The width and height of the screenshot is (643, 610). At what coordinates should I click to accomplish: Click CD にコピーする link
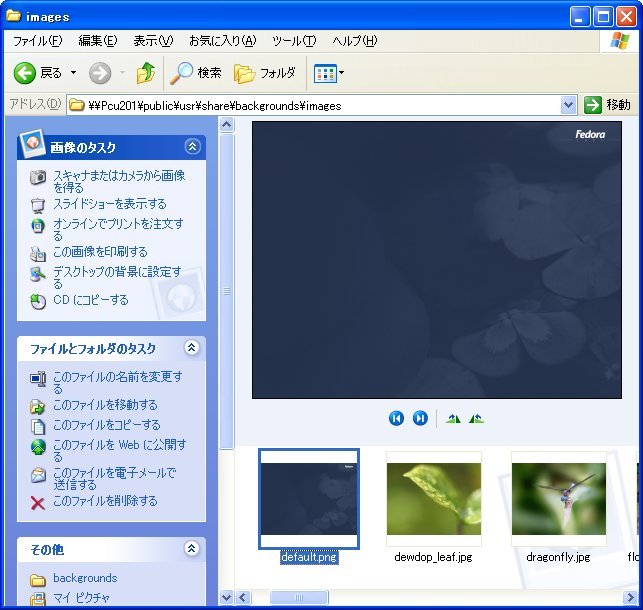point(91,300)
